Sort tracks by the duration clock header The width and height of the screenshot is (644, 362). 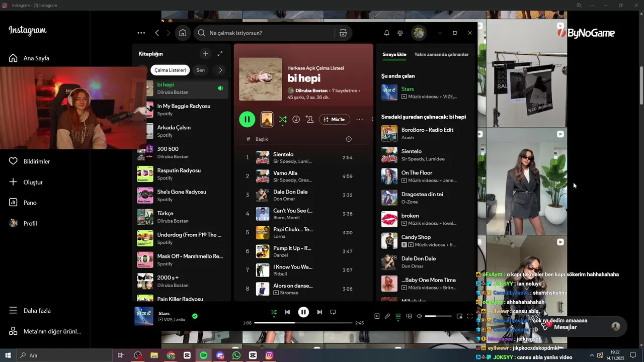(x=349, y=139)
